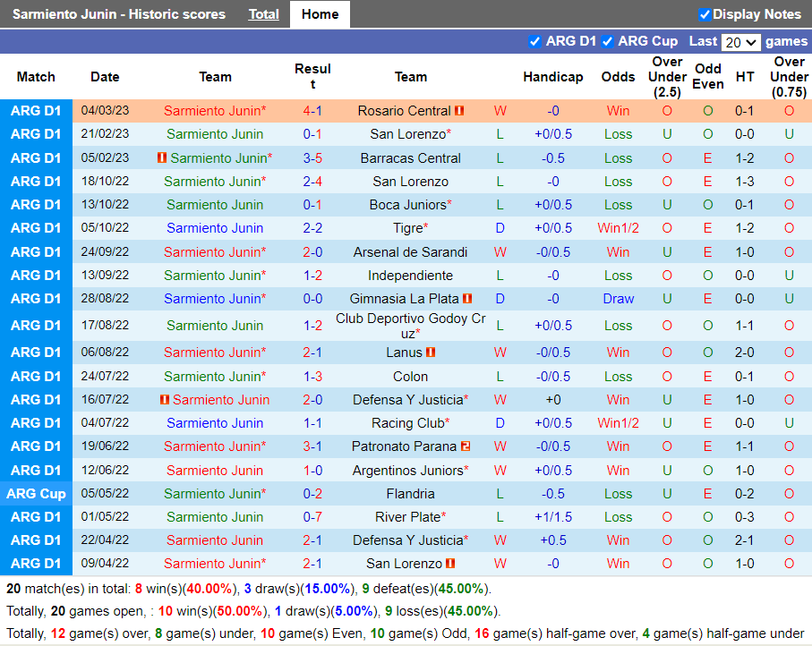The image size is (812, 646).
Task: Open the Last games count dropdown
Action: point(740,42)
